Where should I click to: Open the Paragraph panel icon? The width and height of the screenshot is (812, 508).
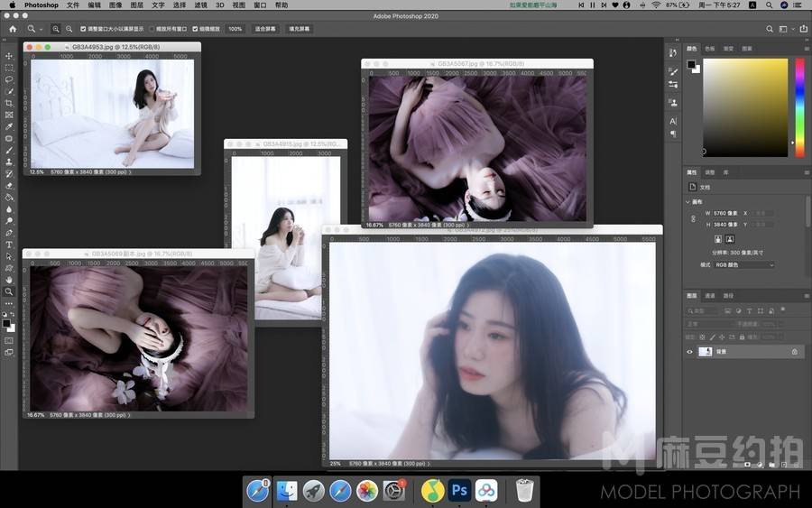pos(673,134)
